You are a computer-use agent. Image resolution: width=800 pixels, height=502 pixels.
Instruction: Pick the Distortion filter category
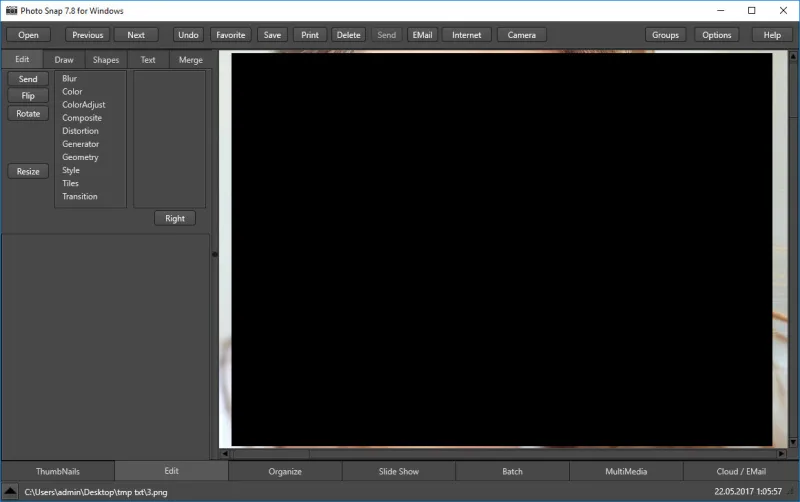click(x=80, y=131)
